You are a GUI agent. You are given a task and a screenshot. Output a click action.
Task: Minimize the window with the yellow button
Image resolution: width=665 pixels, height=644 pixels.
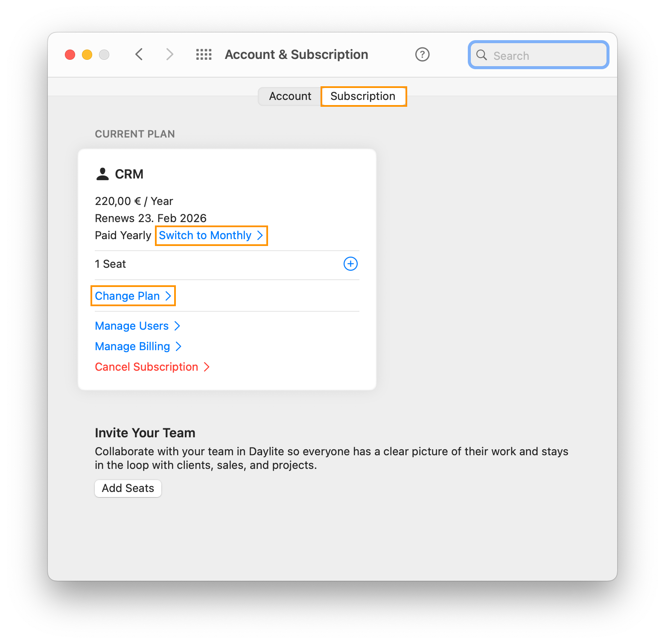pos(87,55)
